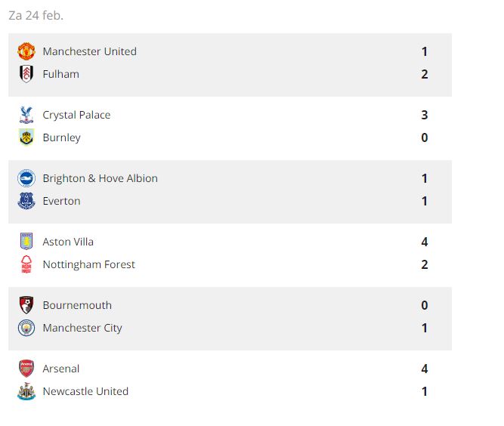Screen dimensions: 504x426
Task: Select the Manchester City crest
Action: [26, 328]
